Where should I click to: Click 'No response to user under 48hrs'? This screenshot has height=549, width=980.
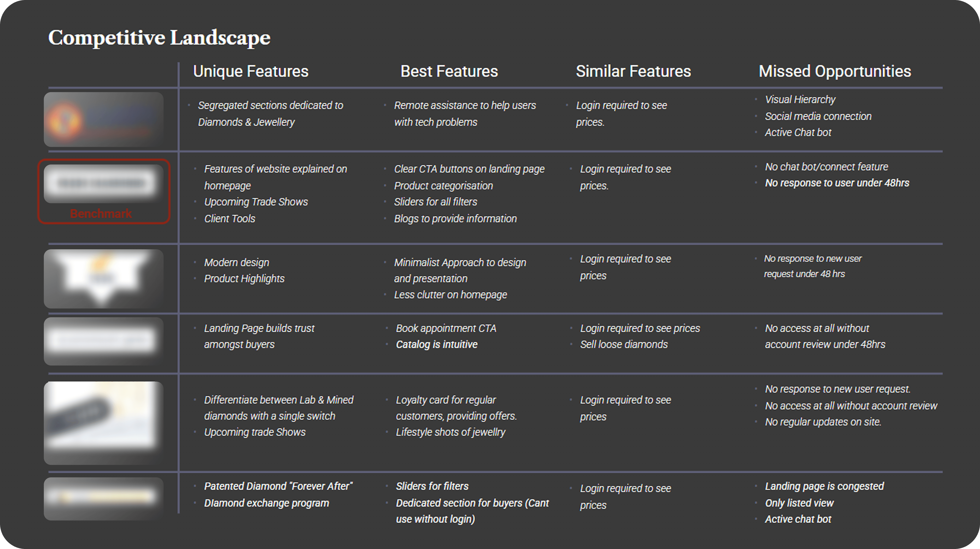tap(837, 183)
